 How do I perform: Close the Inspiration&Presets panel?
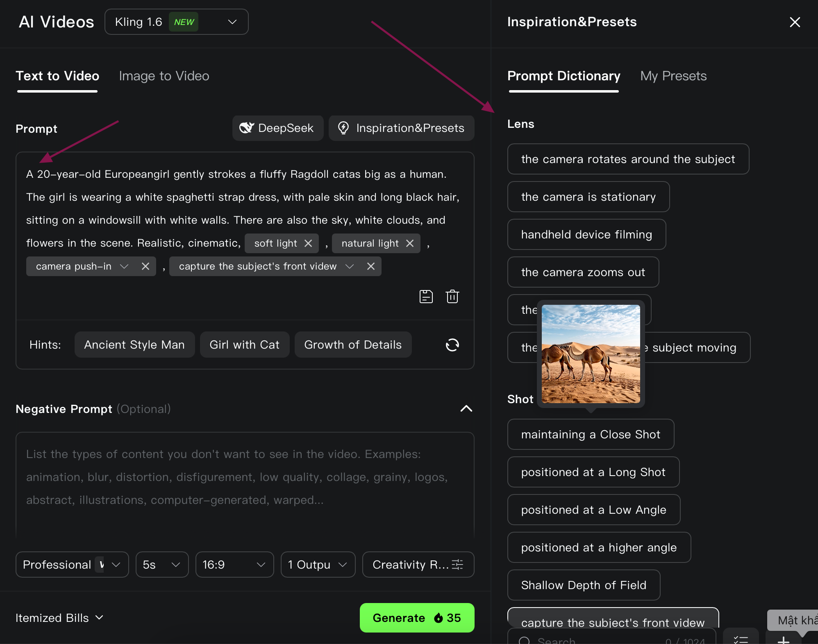[x=795, y=22]
